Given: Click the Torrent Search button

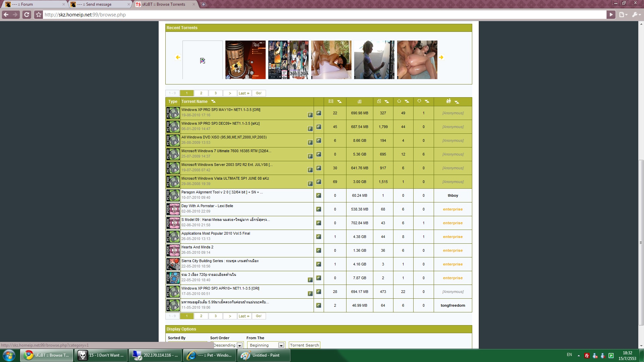Looking at the screenshot, I should 304,345.
